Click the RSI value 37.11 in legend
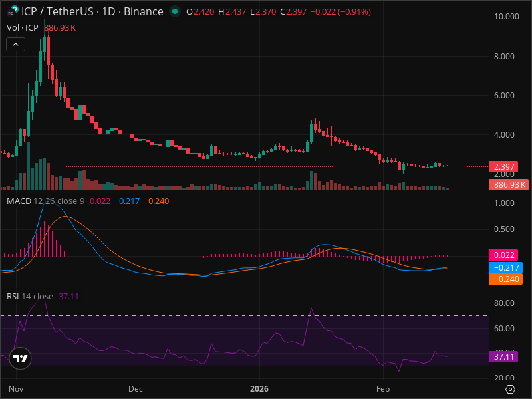This screenshot has height=399, width=532. tap(68, 296)
